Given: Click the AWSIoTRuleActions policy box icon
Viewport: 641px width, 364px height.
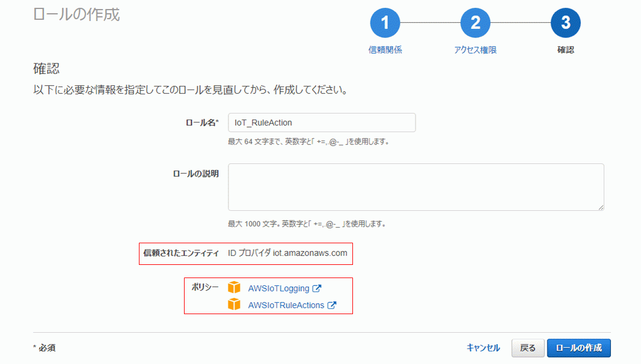Looking at the screenshot, I should (235, 305).
